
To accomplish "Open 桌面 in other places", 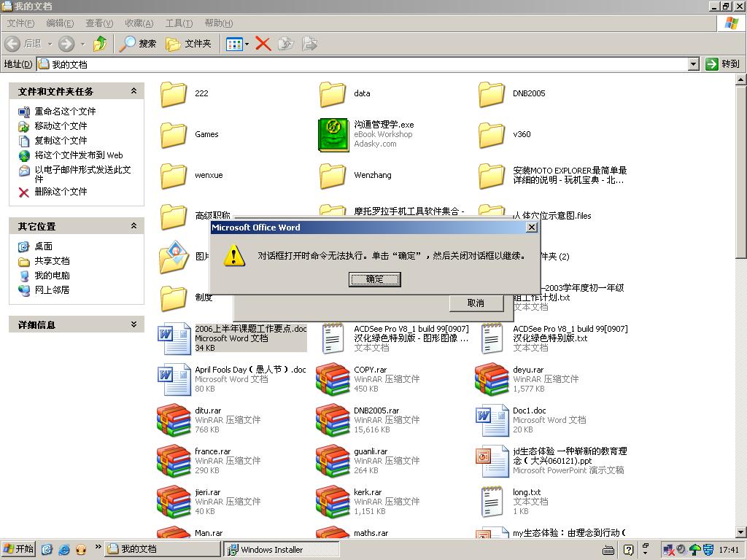I will tap(43, 246).
